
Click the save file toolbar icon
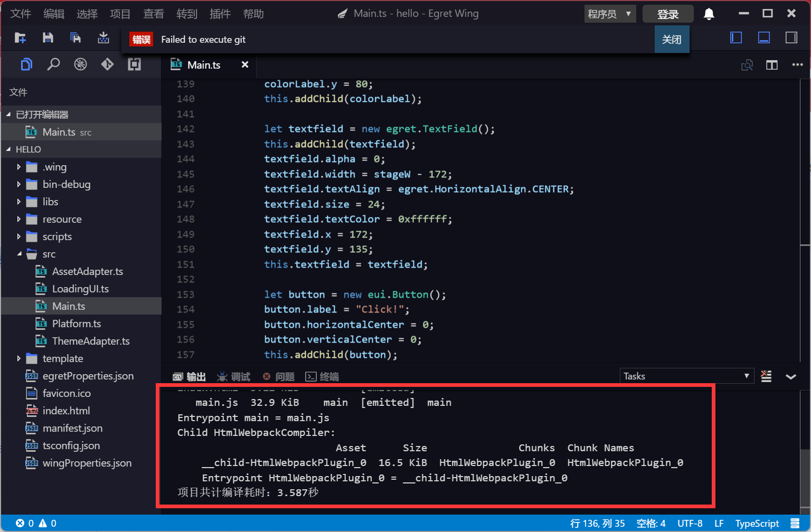tap(48, 37)
